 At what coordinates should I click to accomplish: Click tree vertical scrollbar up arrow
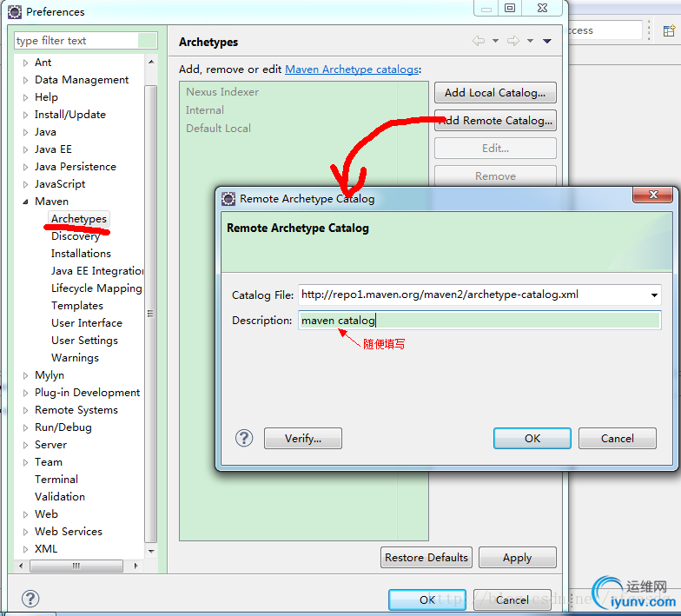coord(151,63)
